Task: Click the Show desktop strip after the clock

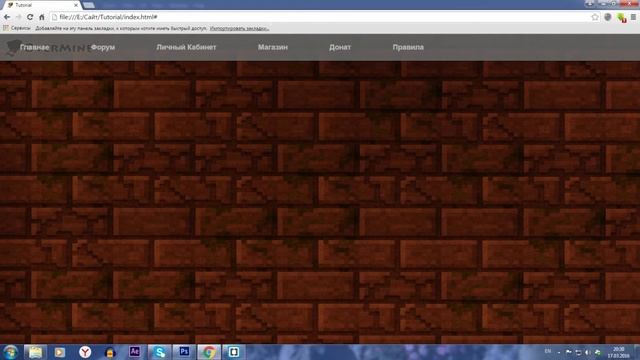Action: click(x=637, y=352)
